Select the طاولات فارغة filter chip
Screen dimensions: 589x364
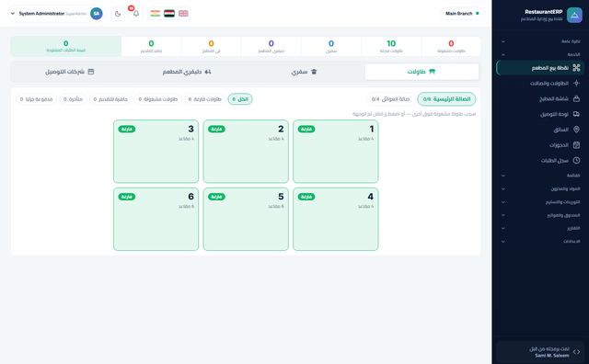(204, 99)
